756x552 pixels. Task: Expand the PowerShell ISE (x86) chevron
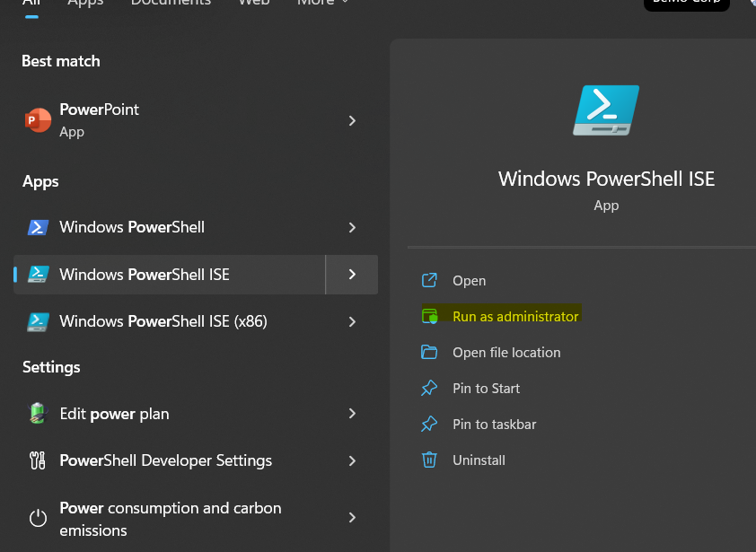[353, 321]
